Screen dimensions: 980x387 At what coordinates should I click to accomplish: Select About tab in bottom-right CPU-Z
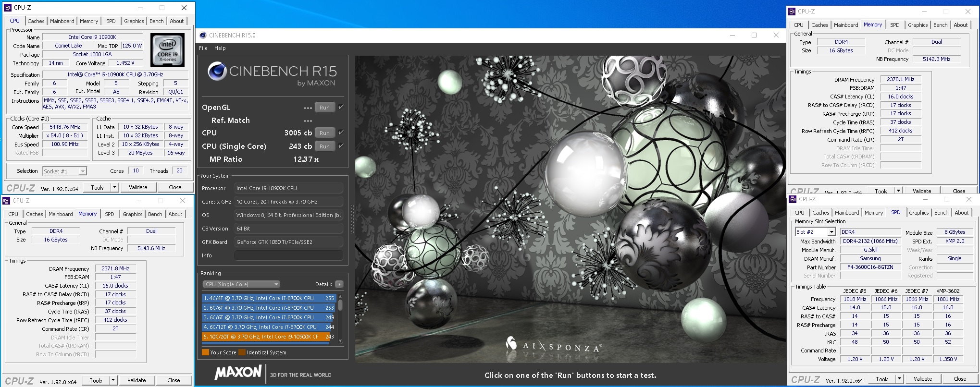(x=962, y=213)
